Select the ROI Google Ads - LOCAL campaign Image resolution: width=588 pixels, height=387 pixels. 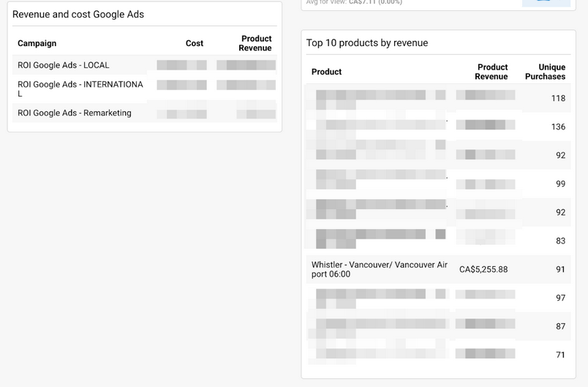click(64, 65)
